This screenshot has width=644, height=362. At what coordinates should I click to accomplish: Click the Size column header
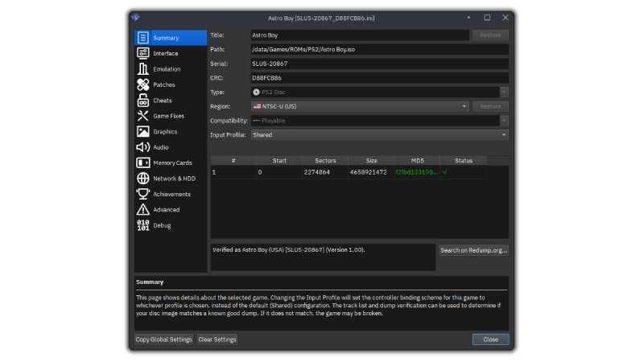[371, 160]
